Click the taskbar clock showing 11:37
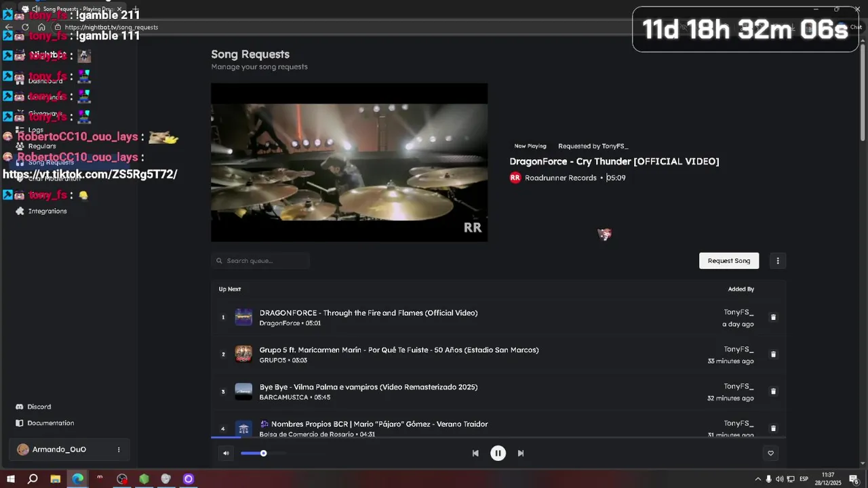Image resolution: width=868 pixels, height=488 pixels. pos(828,479)
